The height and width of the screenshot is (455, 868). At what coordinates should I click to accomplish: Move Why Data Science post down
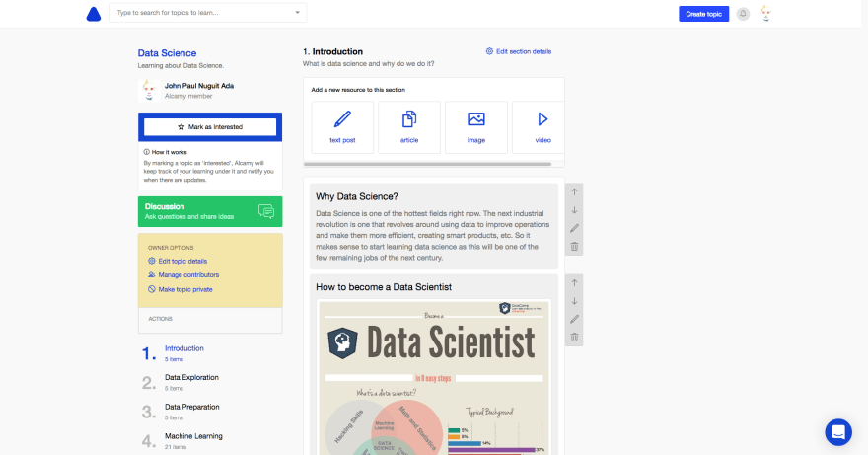click(x=574, y=210)
